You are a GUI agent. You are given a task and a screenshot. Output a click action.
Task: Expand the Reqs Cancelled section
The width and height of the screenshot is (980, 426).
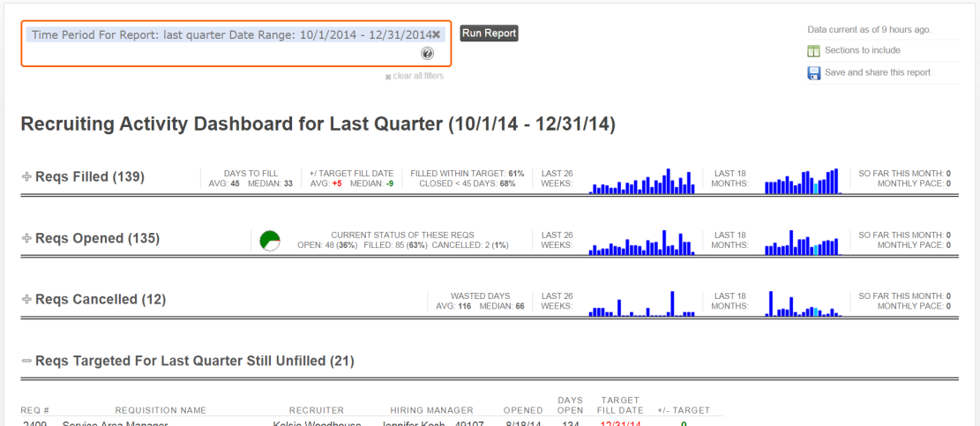[x=26, y=299]
